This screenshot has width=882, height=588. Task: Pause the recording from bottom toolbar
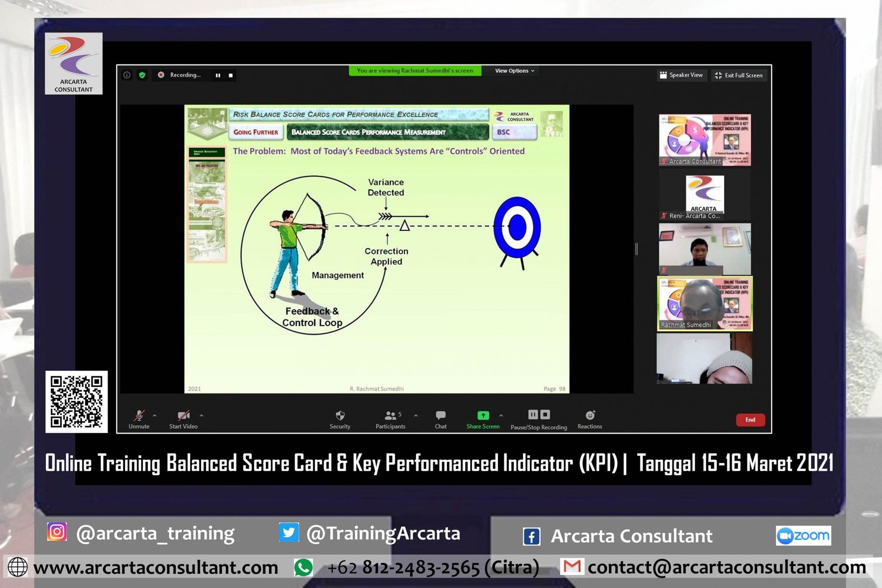[x=533, y=415]
